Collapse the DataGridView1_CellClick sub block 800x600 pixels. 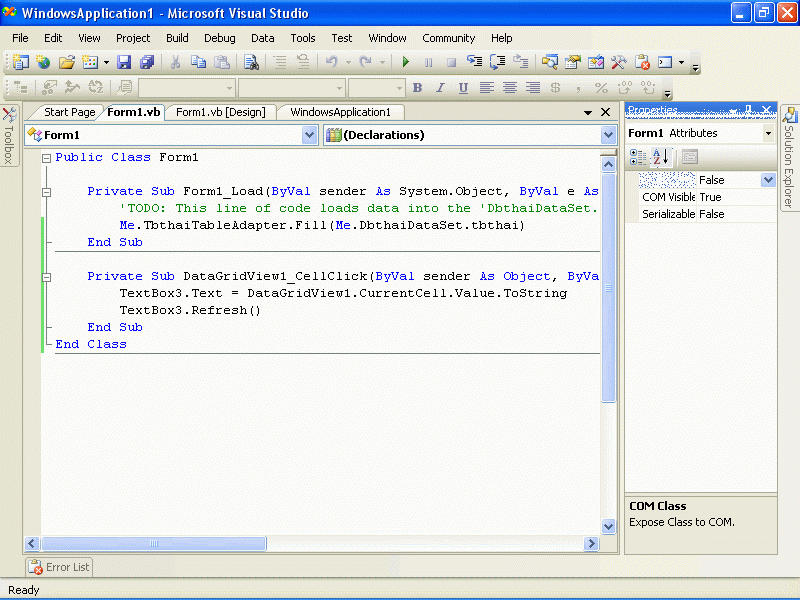pyautogui.click(x=46, y=277)
